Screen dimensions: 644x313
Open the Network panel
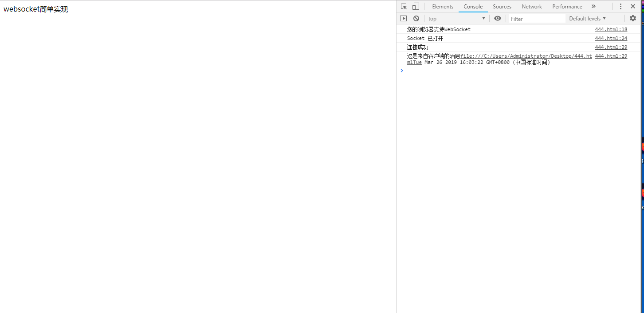[531, 6]
